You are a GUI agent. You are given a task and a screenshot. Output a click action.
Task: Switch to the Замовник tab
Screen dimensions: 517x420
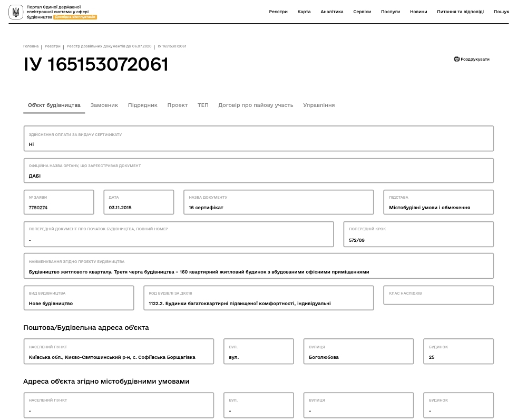(x=104, y=105)
